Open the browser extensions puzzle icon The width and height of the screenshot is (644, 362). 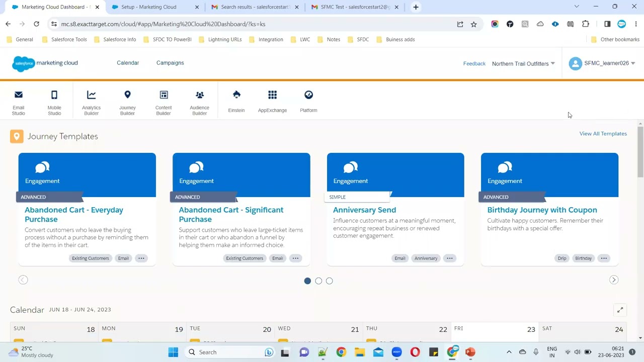(x=586, y=24)
